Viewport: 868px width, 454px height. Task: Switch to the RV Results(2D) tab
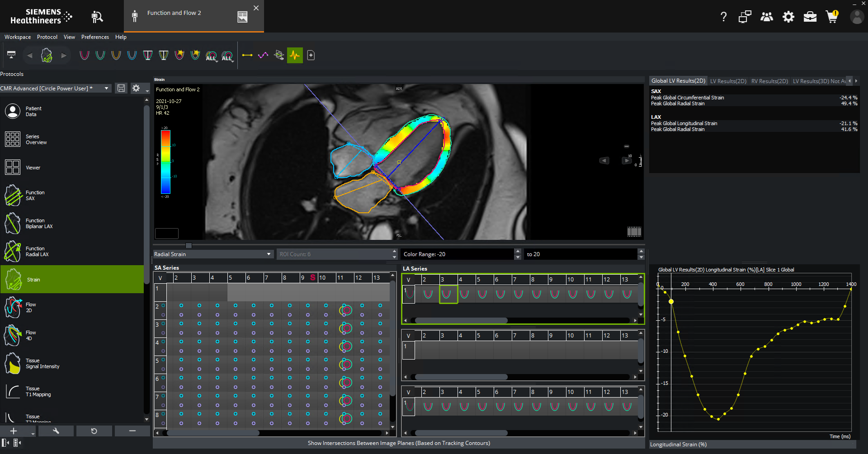click(769, 81)
